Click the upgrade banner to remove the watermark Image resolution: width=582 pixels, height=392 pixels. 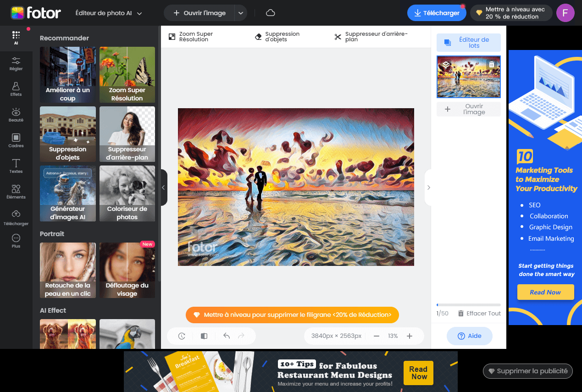pos(292,315)
